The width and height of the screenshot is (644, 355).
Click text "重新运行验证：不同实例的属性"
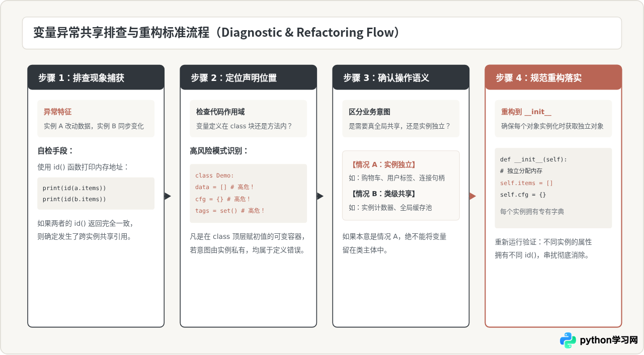543,242
